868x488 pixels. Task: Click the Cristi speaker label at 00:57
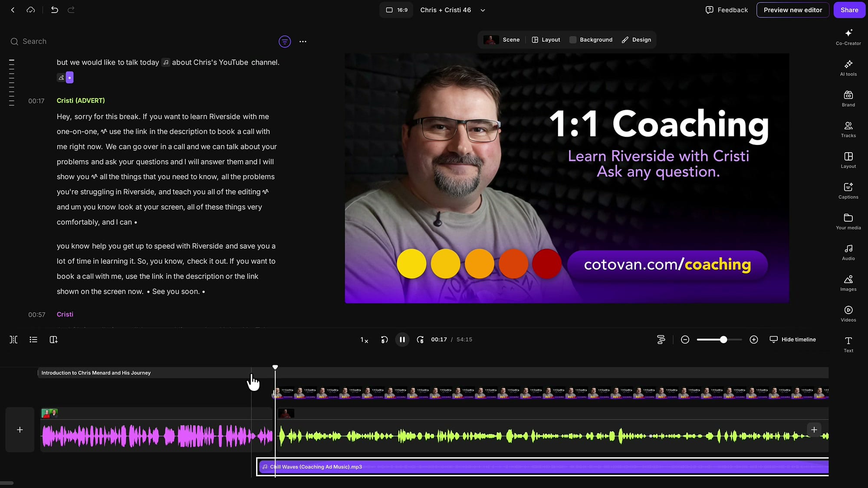(65, 314)
